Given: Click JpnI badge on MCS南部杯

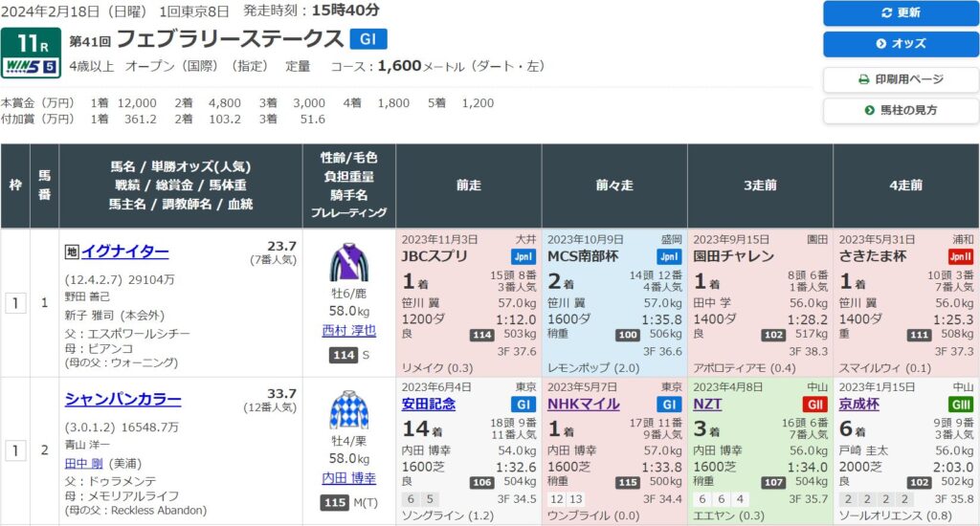Looking at the screenshot, I should coord(669,256).
